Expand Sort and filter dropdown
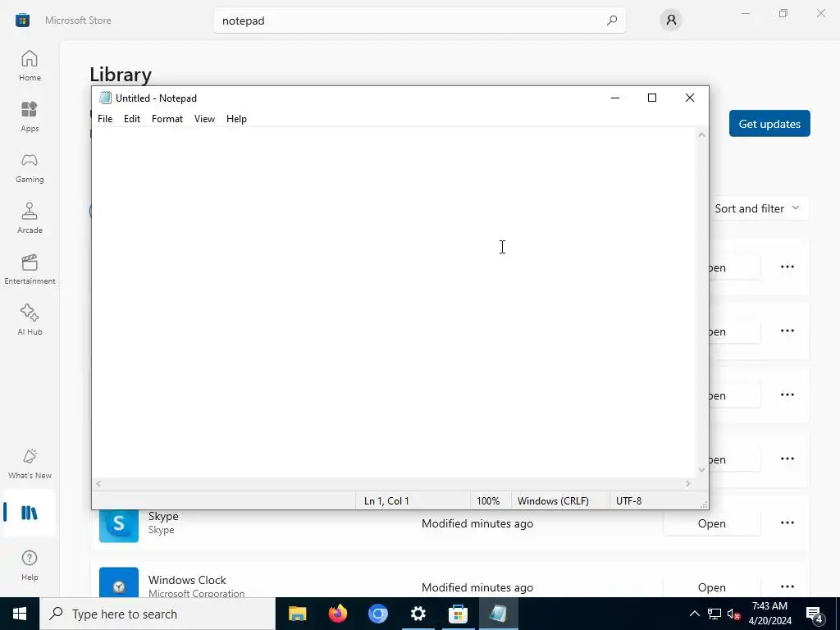 [757, 208]
